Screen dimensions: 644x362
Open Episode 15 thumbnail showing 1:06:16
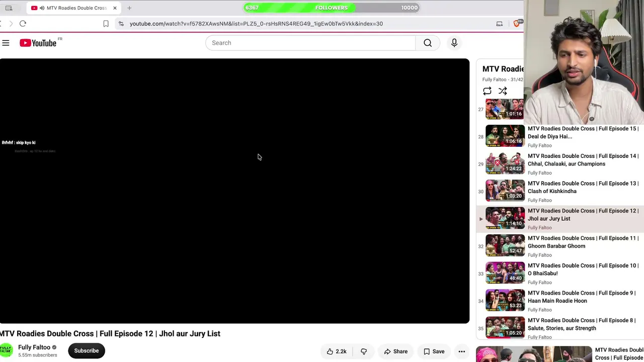pos(505,135)
